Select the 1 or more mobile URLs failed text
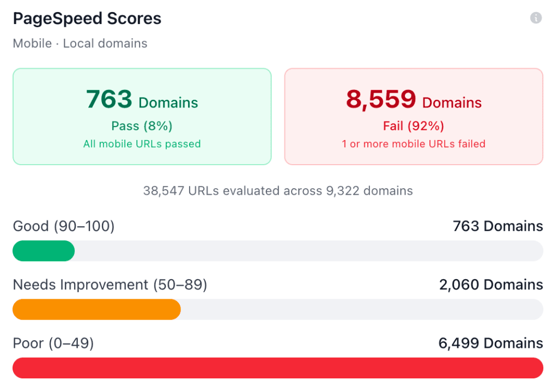The width and height of the screenshot is (558, 392). 414,143
